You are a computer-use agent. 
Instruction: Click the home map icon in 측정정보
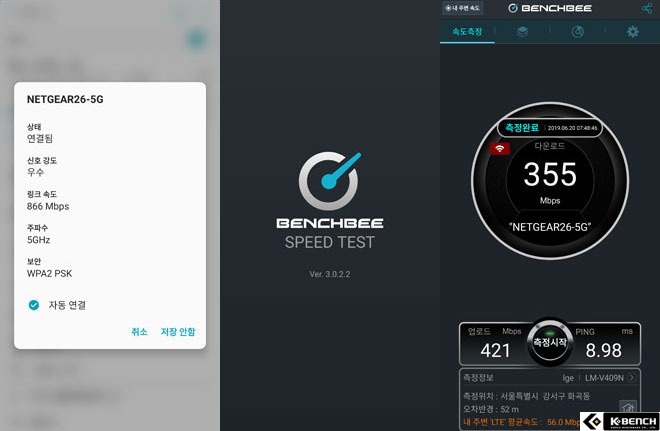[628, 407]
